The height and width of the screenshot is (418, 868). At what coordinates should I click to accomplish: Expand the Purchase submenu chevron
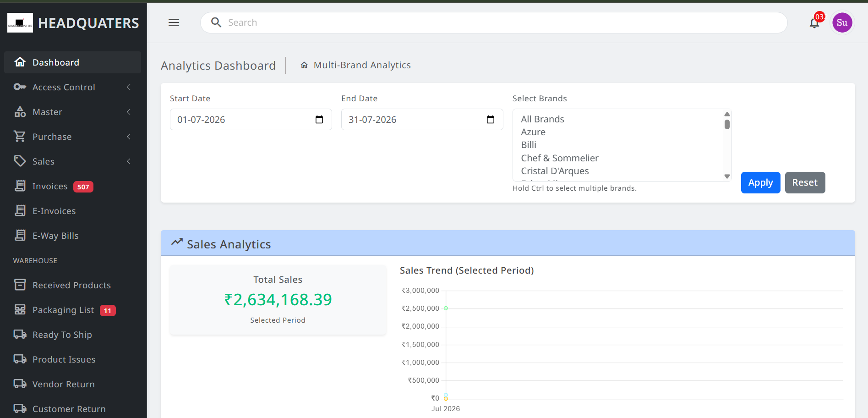tap(129, 137)
